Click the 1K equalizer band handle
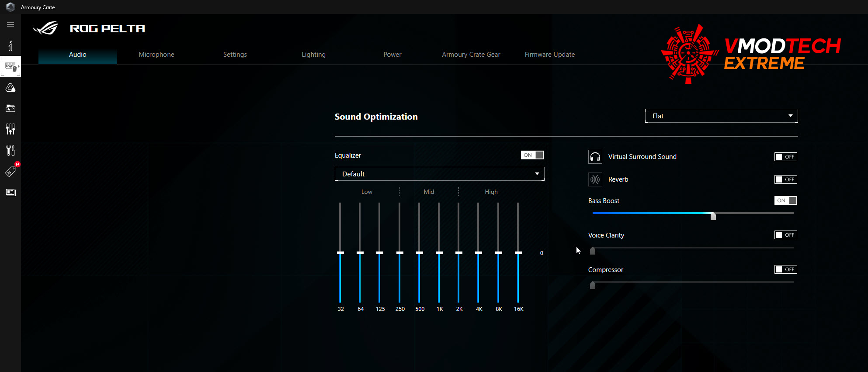868x372 pixels. [439, 253]
